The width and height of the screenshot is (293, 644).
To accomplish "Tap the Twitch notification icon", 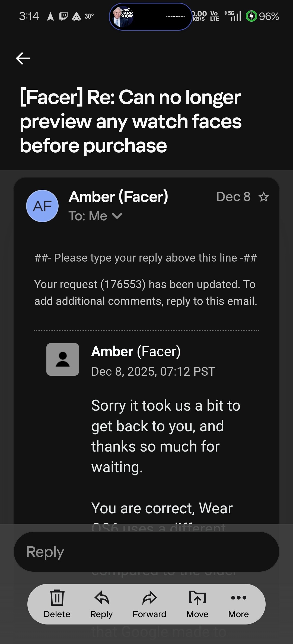I will click(x=63, y=17).
